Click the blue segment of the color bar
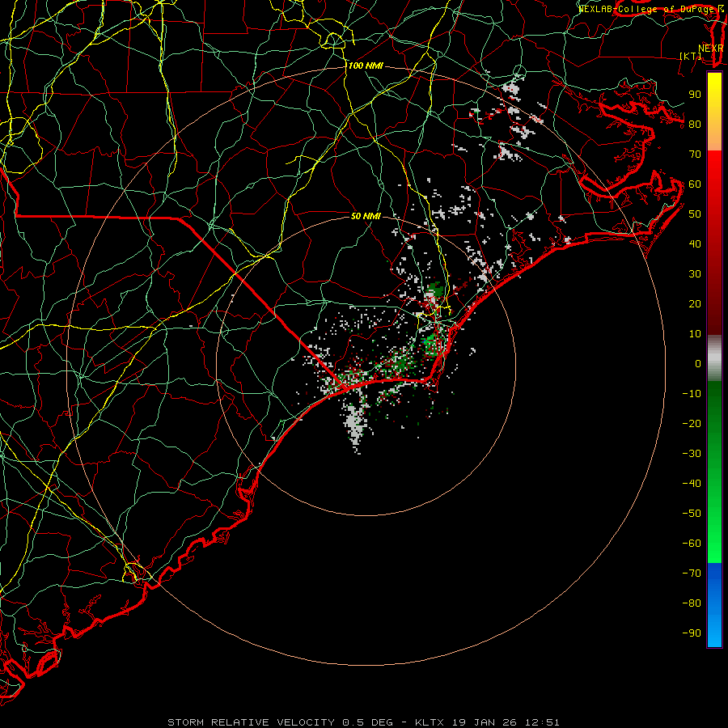The image size is (728, 728). click(x=714, y=604)
